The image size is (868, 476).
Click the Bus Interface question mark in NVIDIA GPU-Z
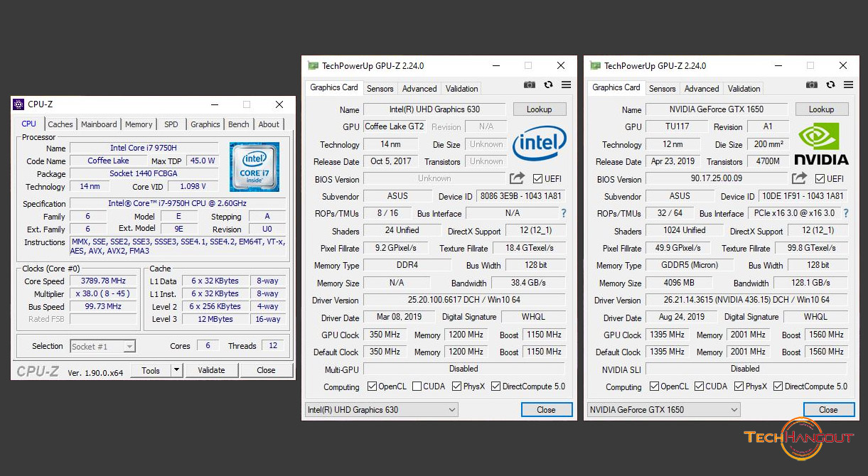coord(846,213)
